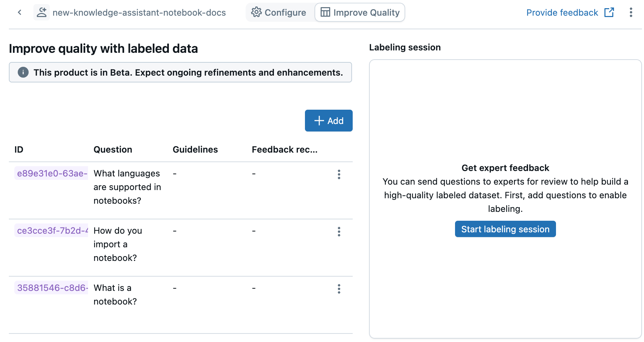The height and width of the screenshot is (342, 644).
Task: Click the knowledge assistant agent icon
Action: tap(42, 13)
